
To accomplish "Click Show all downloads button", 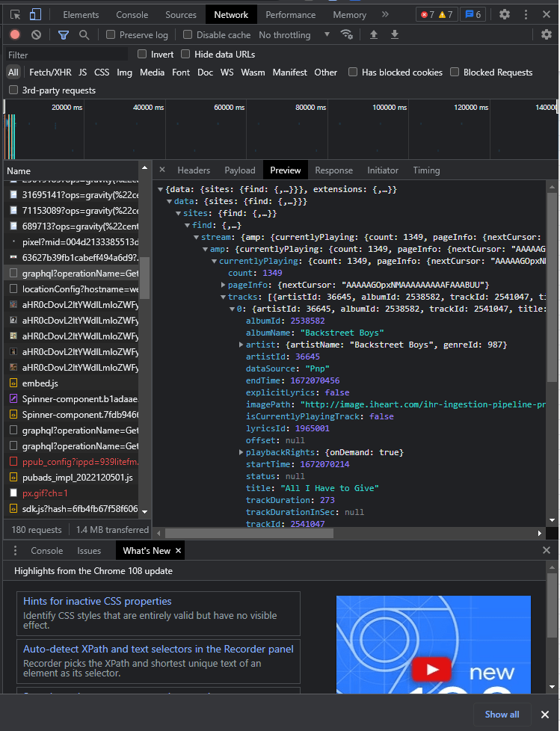I will (x=502, y=715).
